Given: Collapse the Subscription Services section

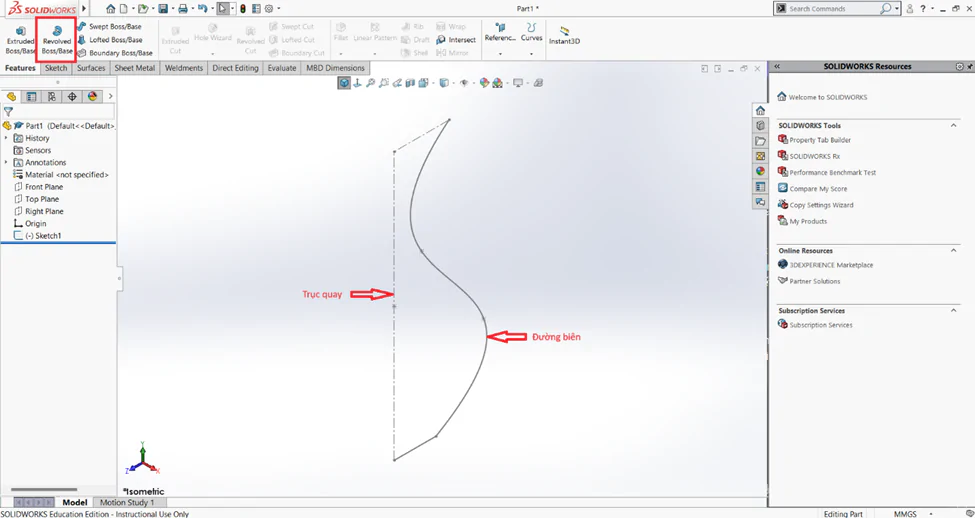Looking at the screenshot, I should (953, 310).
